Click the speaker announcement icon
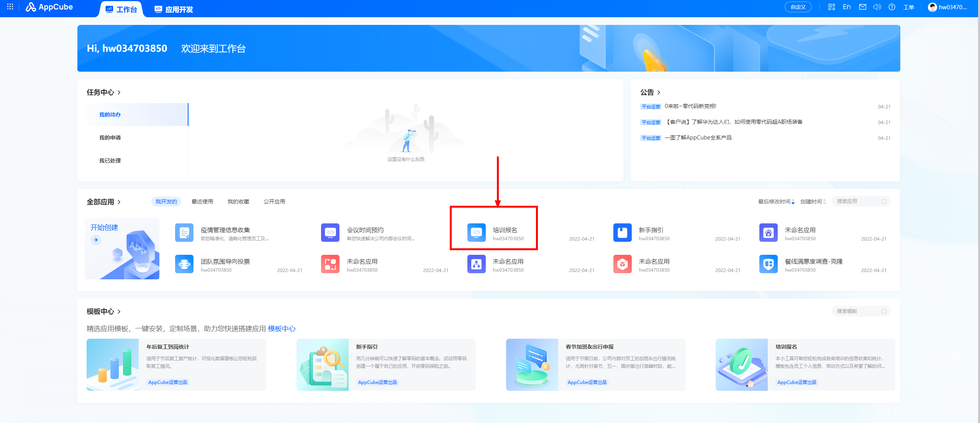The image size is (980, 423). coord(877,7)
